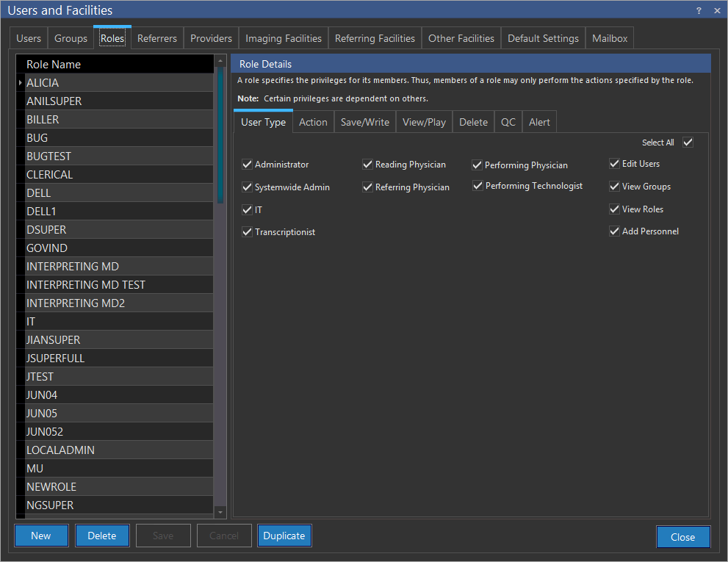The width and height of the screenshot is (728, 562).
Task: Uncheck Performing Technologist user type
Action: [x=478, y=186]
